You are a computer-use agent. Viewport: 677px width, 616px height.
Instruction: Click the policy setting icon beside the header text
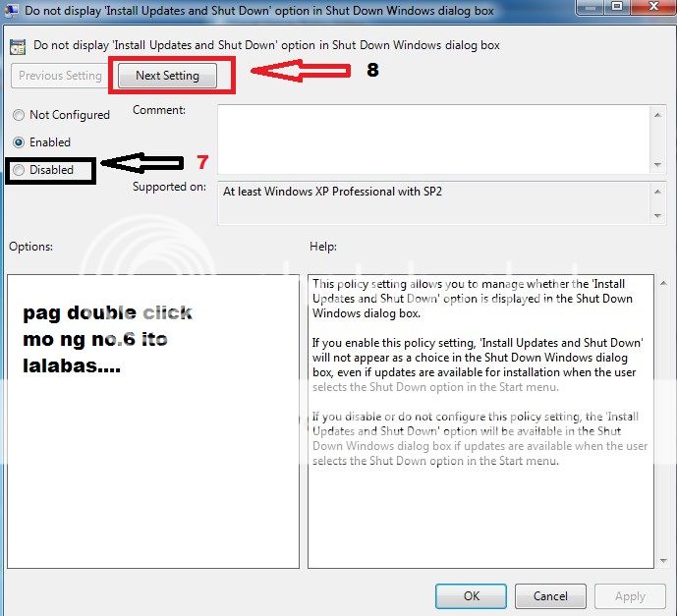17,45
